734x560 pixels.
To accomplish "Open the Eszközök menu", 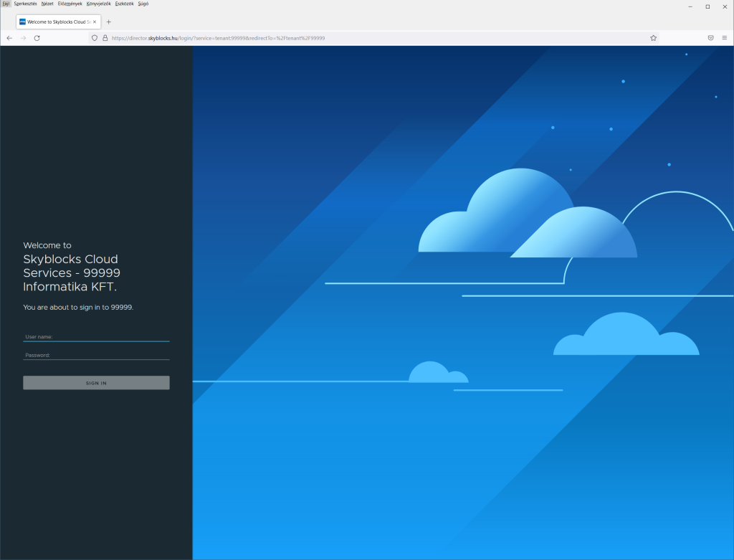I will [x=125, y=4].
